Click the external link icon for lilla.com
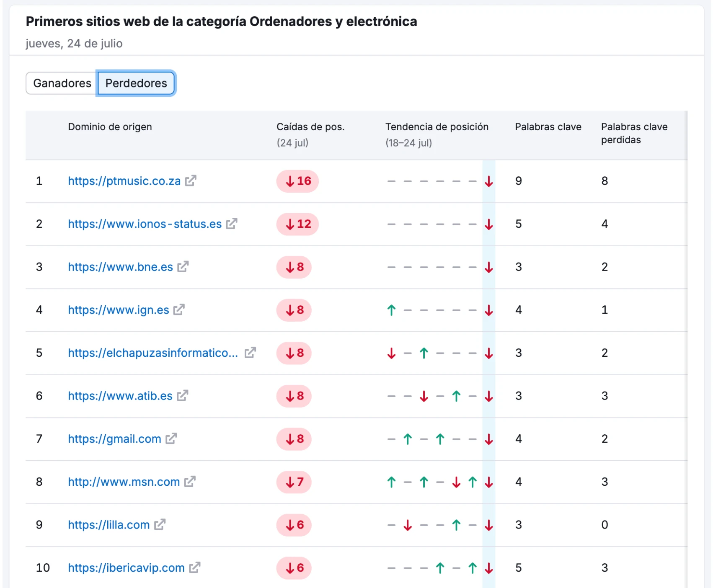 (159, 525)
